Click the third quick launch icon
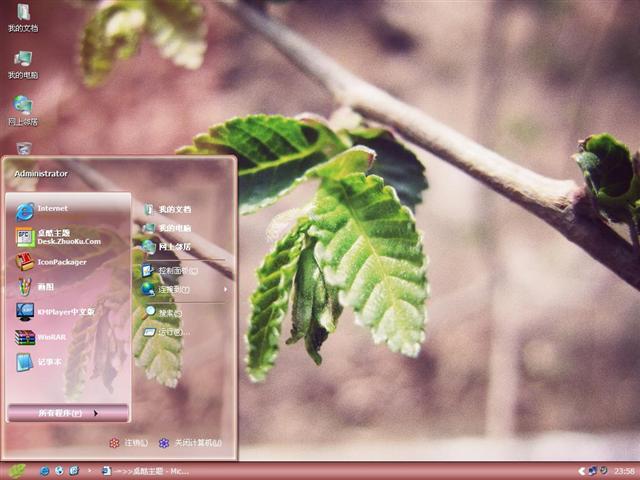The width and height of the screenshot is (640, 480). [x=74, y=471]
